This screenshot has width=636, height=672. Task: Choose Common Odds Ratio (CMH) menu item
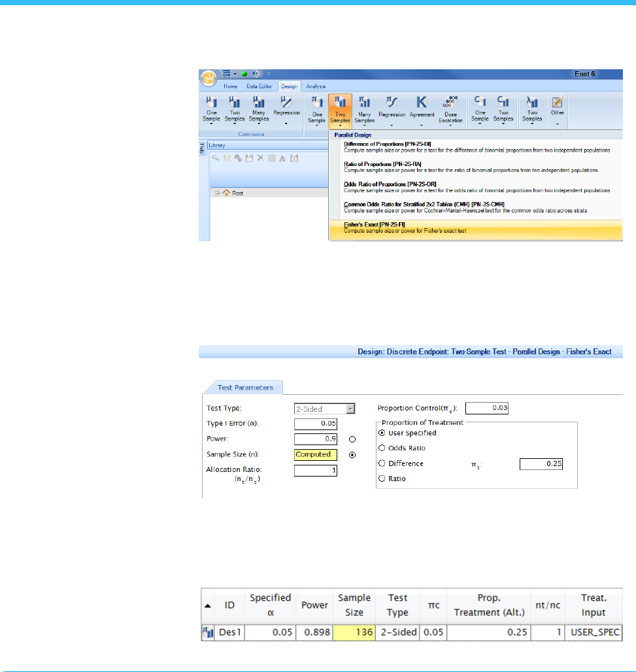[x=476, y=207]
